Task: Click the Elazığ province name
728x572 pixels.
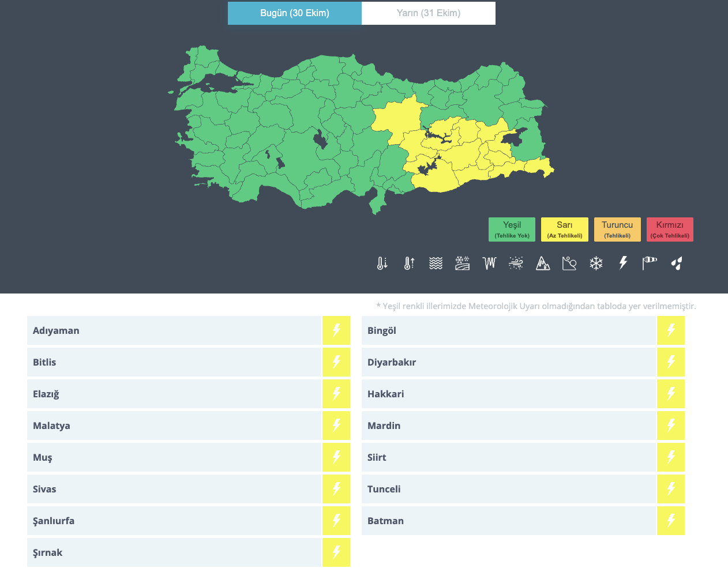Action: [x=46, y=394]
